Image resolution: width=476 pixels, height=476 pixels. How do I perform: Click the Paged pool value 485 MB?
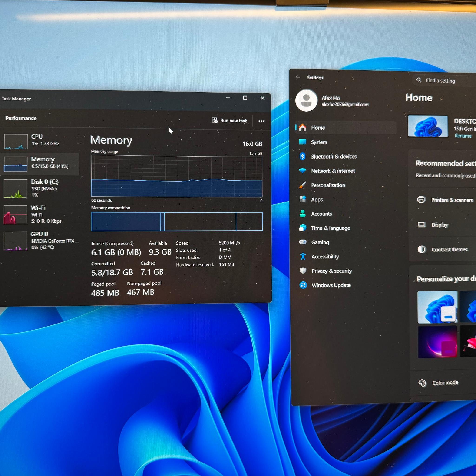click(105, 293)
